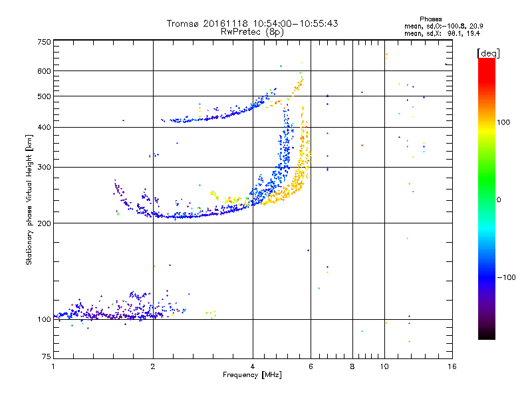Click y-axis tick label '200'
The width and height of the screenshot is (532, 399).
pyautogui.click(x=45, y=223)
